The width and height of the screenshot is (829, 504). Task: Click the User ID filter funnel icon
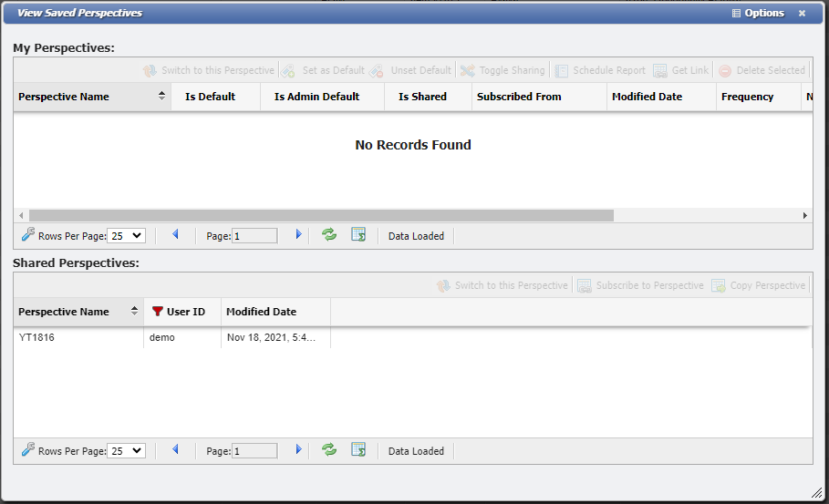(158, 312)
